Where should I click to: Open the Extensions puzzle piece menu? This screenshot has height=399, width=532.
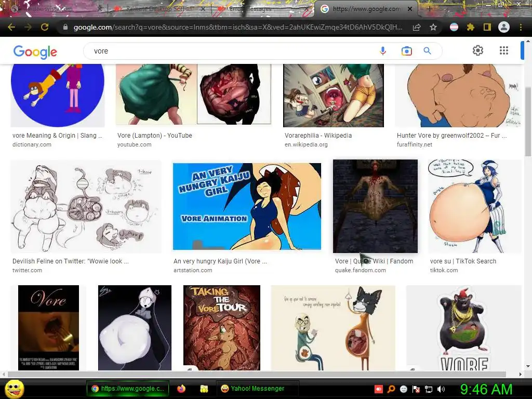470,27
